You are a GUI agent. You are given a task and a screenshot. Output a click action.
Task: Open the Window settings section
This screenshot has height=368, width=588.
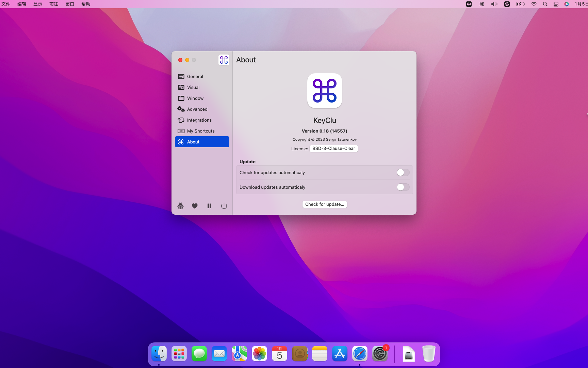click(202, 98)
